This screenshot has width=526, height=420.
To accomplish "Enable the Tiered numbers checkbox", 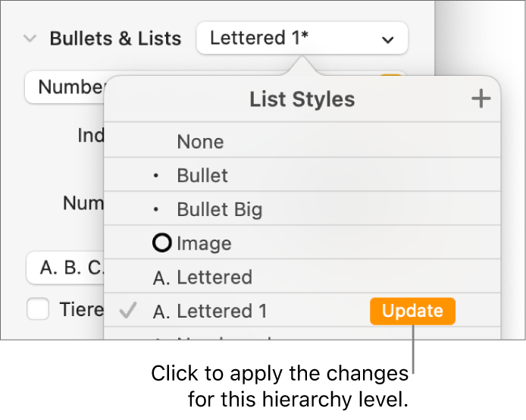I will [x=37, y=309].
